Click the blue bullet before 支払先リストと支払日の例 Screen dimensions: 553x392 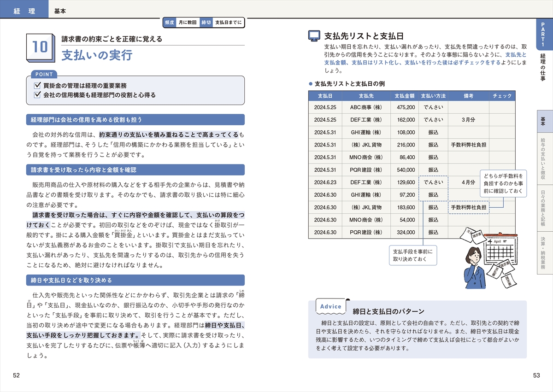(x=310, y=84)
